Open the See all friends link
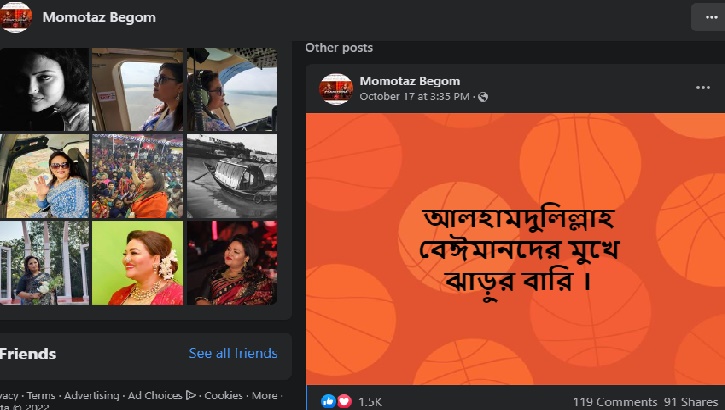 click(233, 353)
